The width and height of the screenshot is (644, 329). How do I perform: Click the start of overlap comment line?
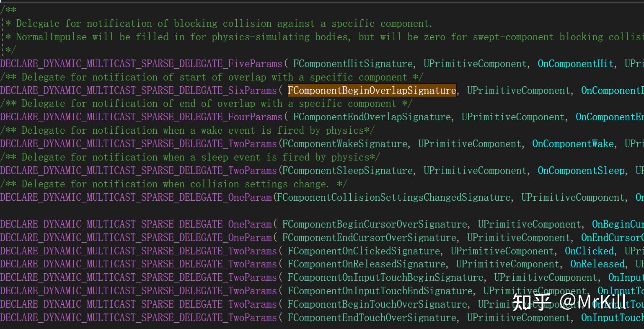click(212, 77)
